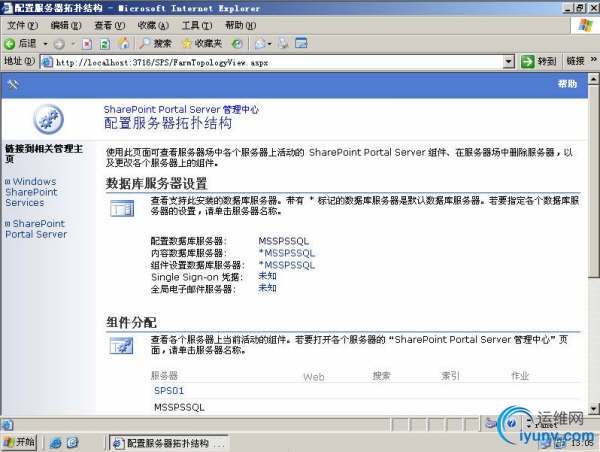Click the Forward arrow icon

point(59,44)
